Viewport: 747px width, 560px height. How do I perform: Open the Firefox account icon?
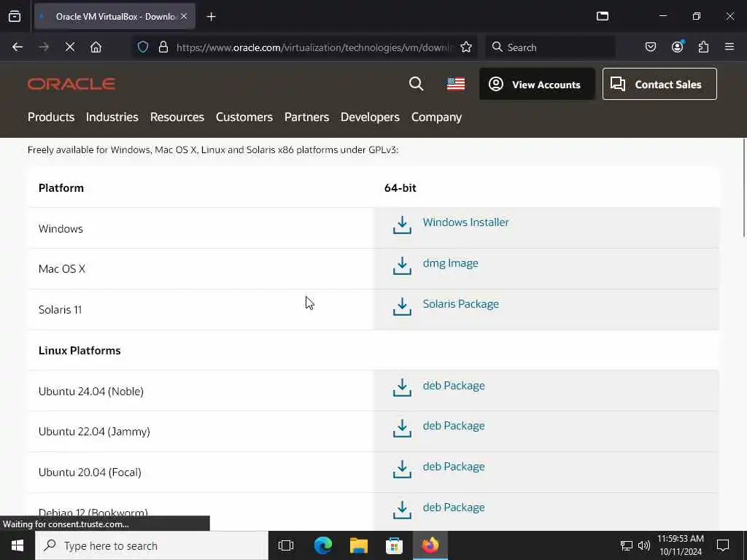(x=677, y=47)
